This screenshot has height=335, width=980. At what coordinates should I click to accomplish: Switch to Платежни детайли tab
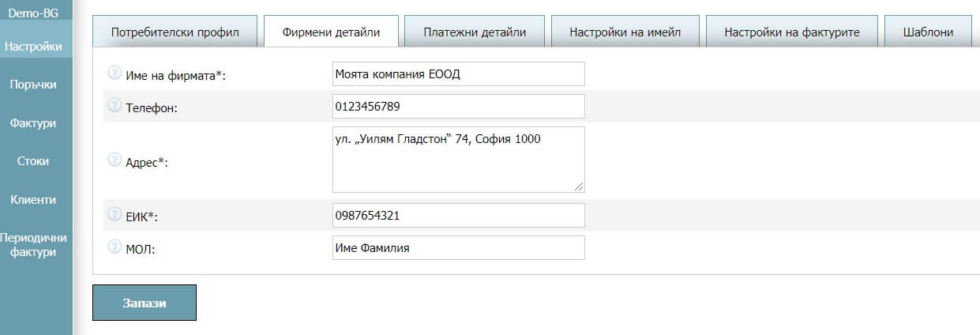pos(475,32)
